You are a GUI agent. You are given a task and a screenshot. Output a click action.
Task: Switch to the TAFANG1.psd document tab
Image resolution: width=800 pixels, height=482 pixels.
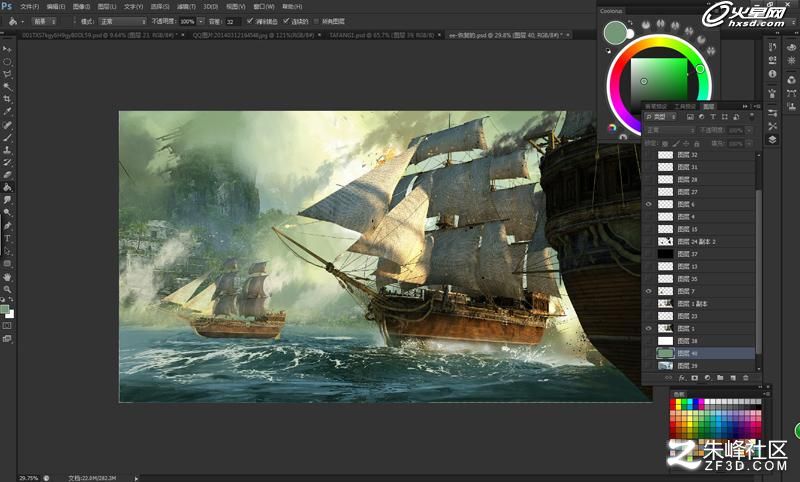pyautogui.click(x=383, y=35)
